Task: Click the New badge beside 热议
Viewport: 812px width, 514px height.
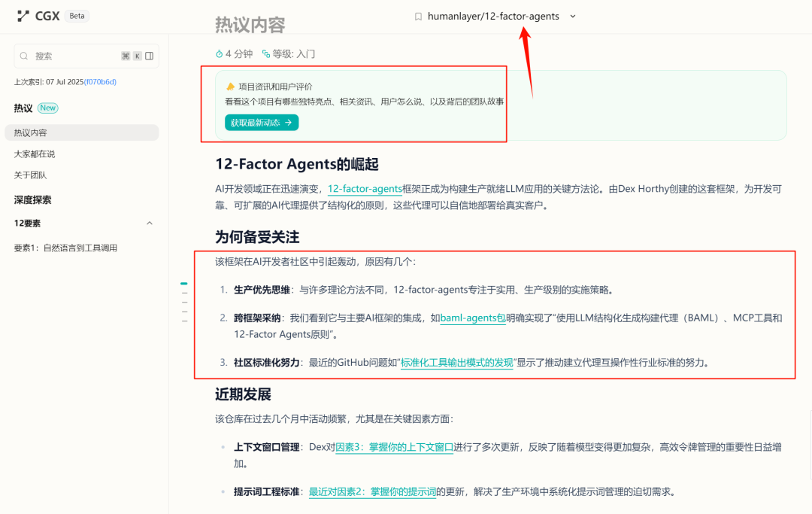Action: click(47, 108)
